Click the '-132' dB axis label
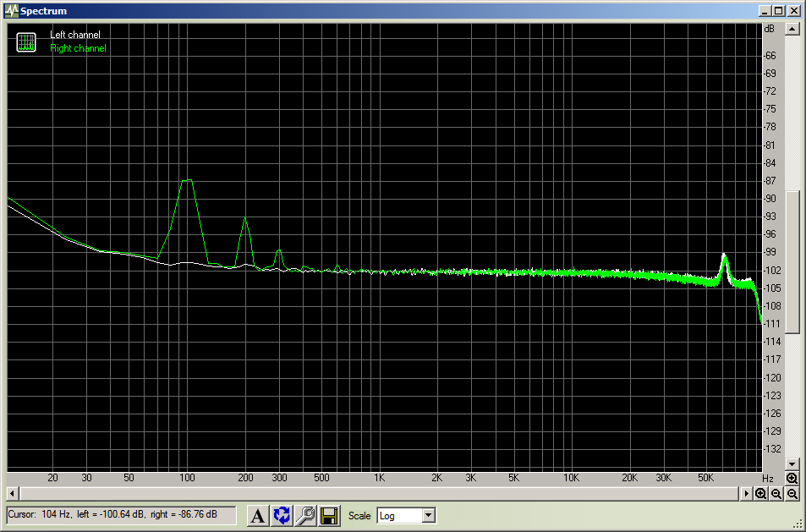The width and height of the screenshot is (806, 532). 771,449
